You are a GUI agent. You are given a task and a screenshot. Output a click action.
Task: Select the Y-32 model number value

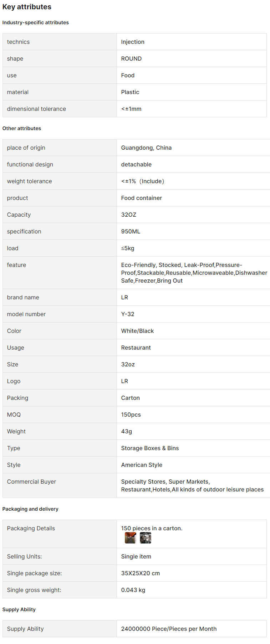pos(128,314)
